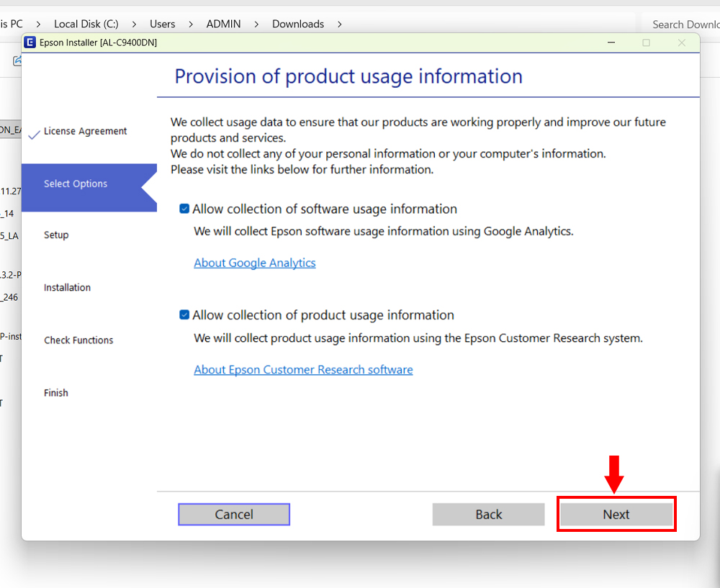Minimize the Epson Installer window
The height and width of the screenshot is (588, 720).
tap(611, 42)
